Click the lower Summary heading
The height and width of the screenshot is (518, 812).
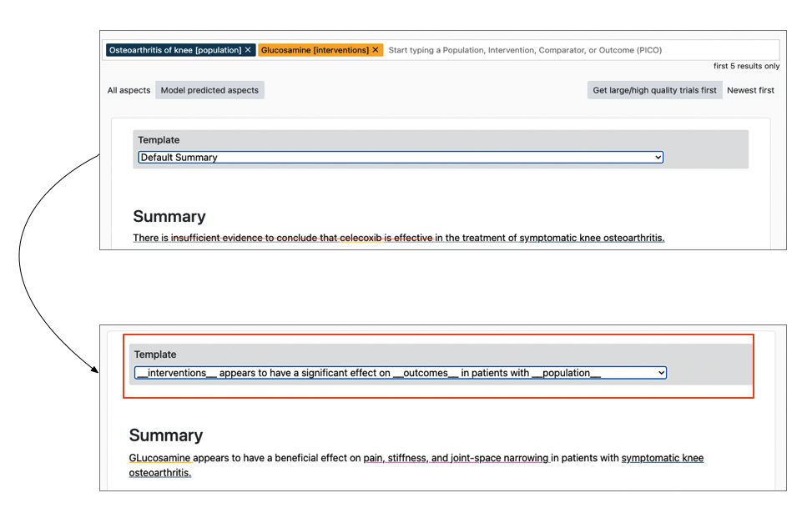(166, 435)
